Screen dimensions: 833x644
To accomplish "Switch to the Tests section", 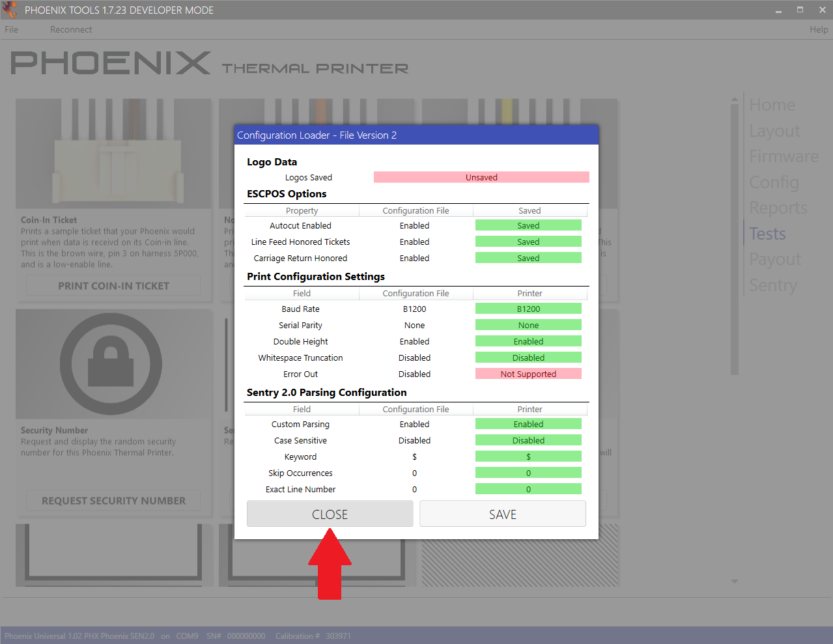I will (767, 233).
